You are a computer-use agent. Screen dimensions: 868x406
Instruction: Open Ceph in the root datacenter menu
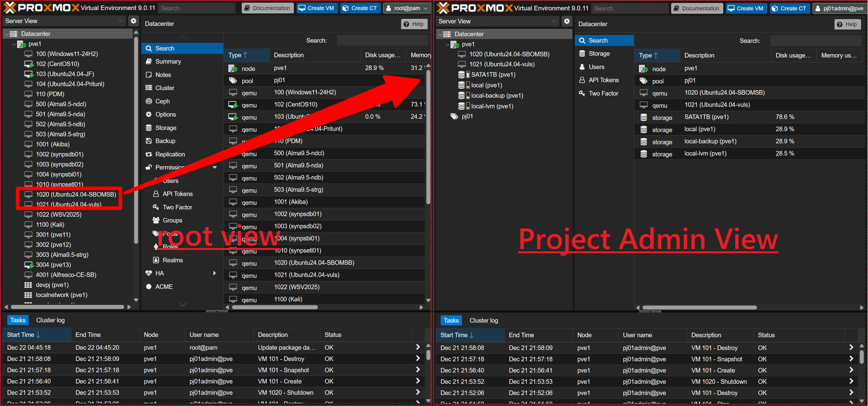pos(162,101)
